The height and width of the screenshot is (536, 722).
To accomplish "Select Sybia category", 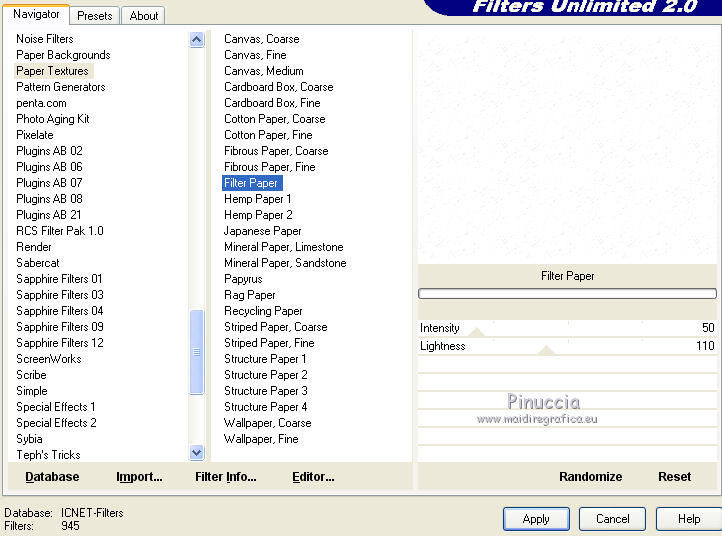I will (29, 439).
